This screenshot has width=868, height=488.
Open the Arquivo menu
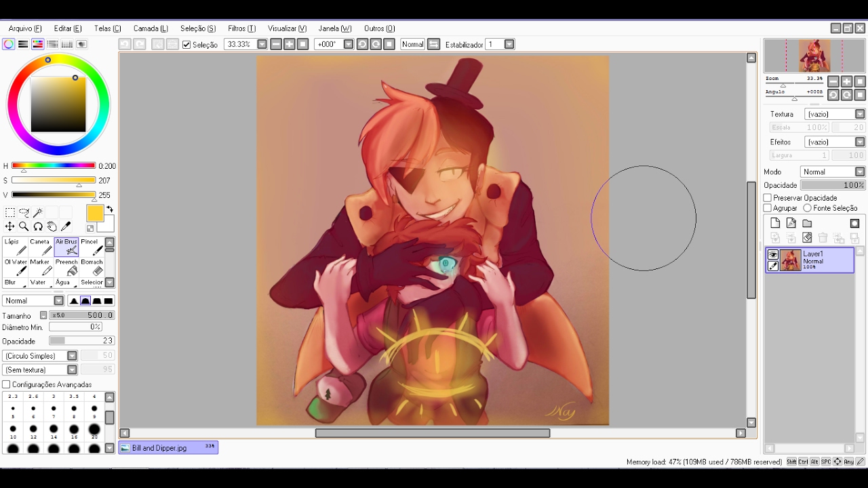(25, 28)
